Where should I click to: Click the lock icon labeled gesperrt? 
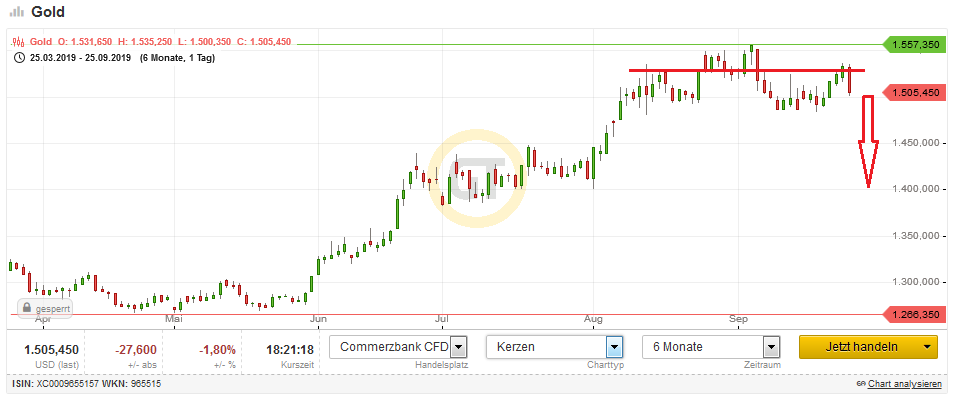[28, 309]
